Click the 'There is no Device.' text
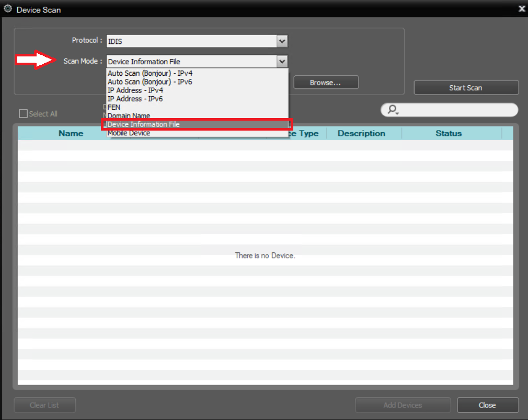Viewport: 528px width, 420px height. [265, 256]
